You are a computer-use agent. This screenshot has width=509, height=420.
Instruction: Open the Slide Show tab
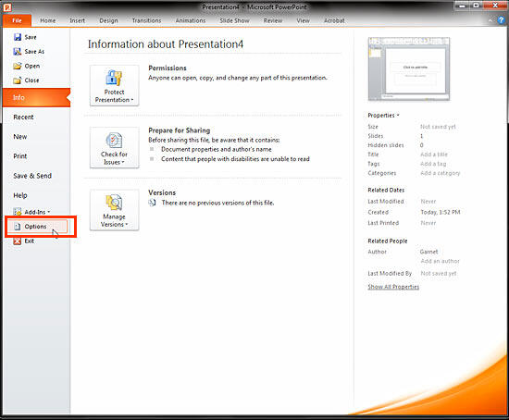coord(234,20)
